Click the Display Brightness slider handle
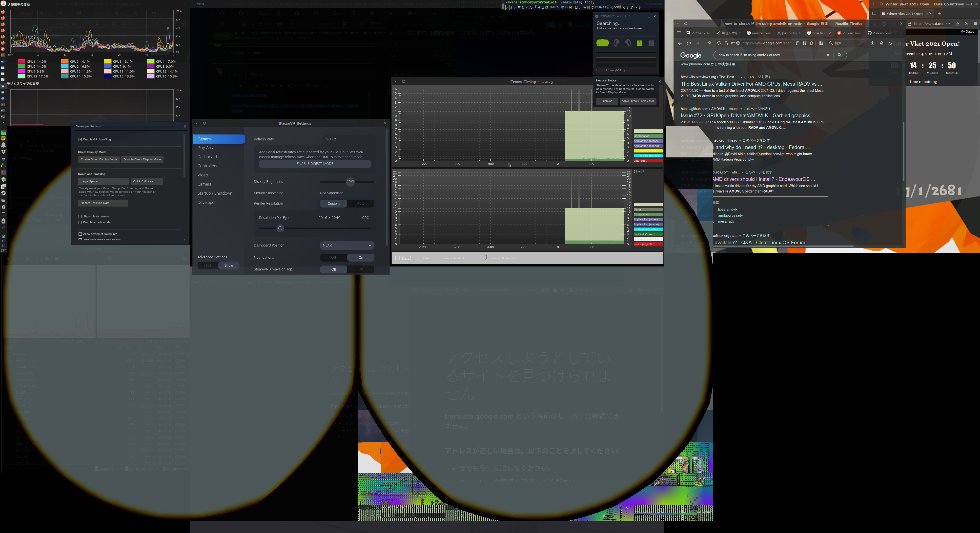980x533 pixels. coord(350,182)
